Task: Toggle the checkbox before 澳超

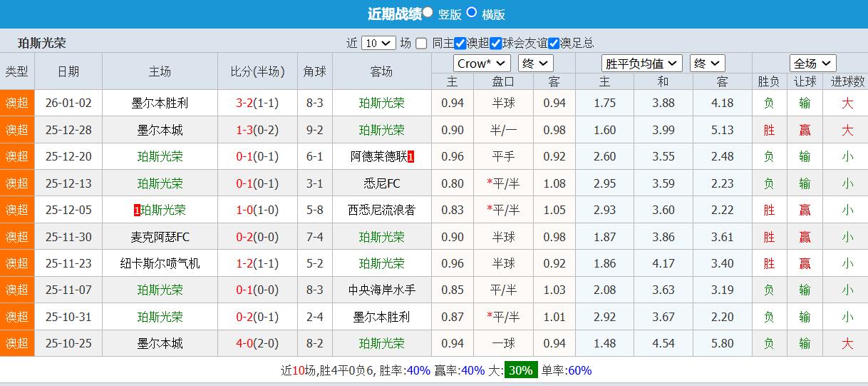Action: click(460, 43)
